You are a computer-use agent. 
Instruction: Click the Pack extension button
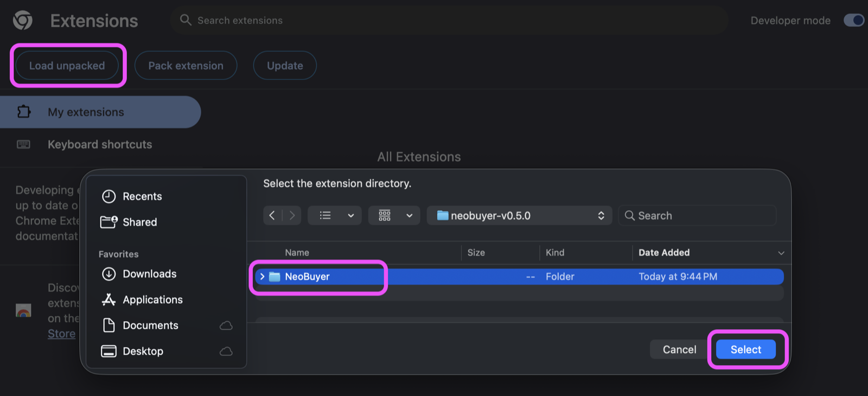[x=186, y=66]
